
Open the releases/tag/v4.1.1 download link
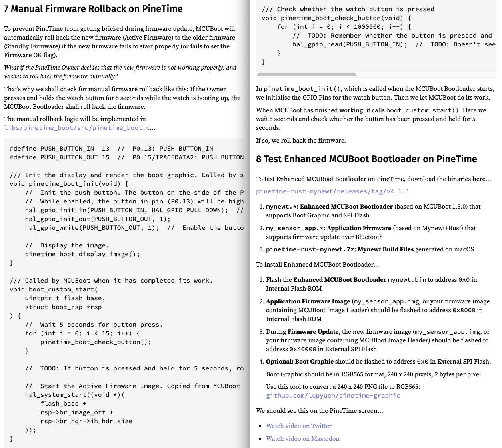tap(332, 191)
